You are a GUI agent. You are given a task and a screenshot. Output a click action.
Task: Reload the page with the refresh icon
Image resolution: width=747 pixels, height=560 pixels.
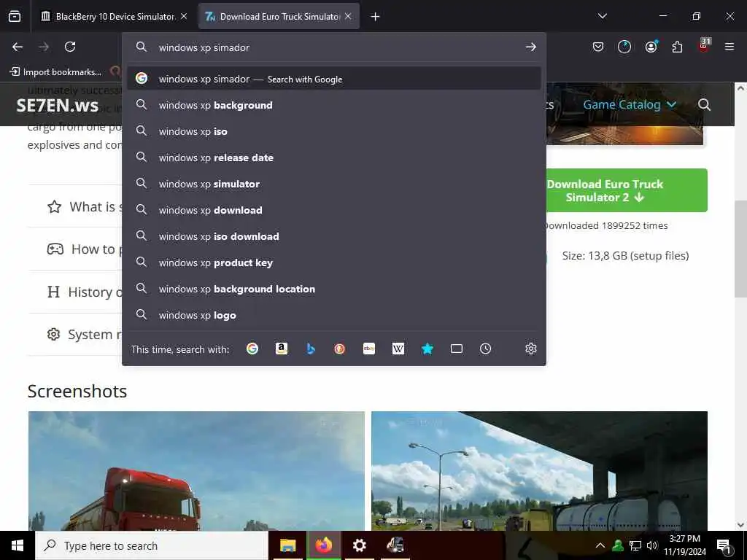[70, 47]
